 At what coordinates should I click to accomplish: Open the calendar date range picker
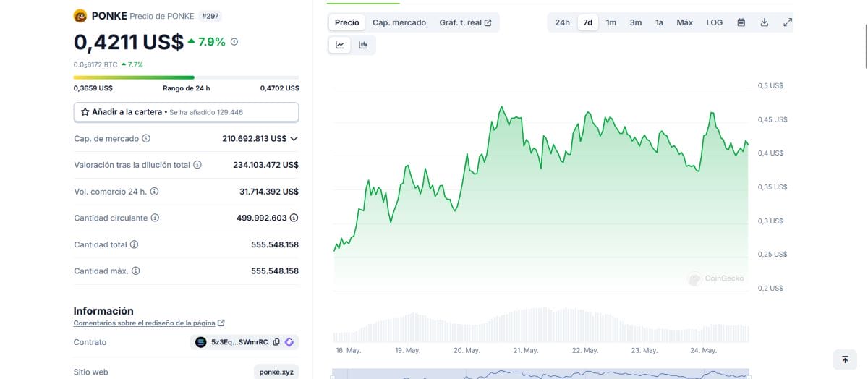tap(741, 22)
